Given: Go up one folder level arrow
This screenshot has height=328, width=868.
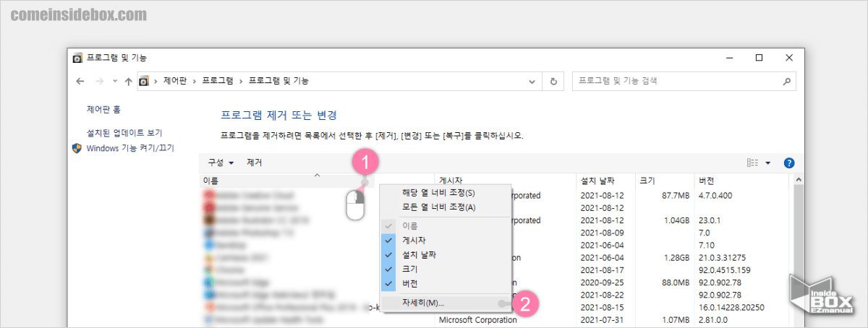Looking at the screenshot, I should [x=127, y=82].
